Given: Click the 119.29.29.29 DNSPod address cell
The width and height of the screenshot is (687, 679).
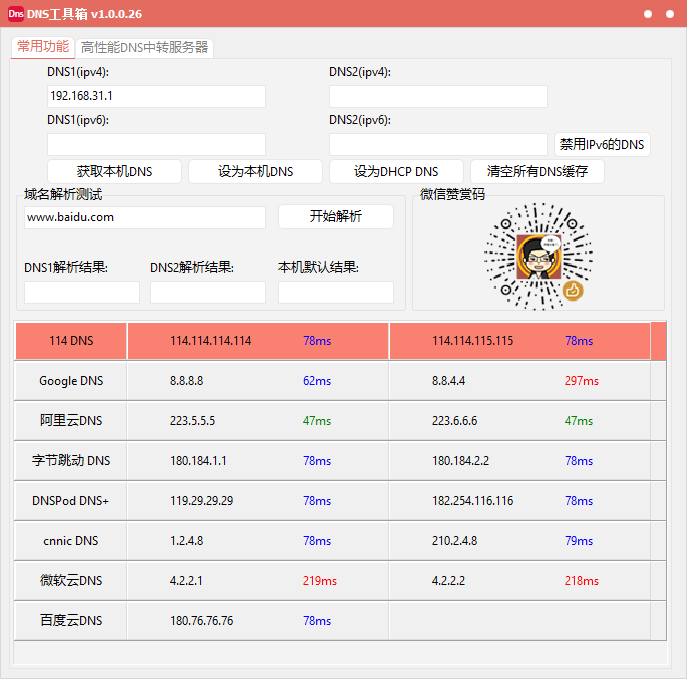Looking at the screenshot, I should [x=201, y=501].
